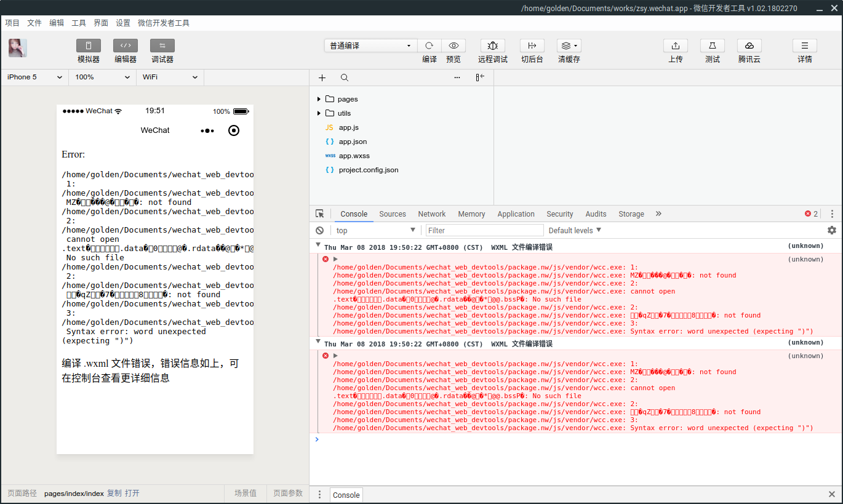Open the 工具 menu
Image resolution: width=843 pixels, height=504 pixels.
click(x=79, y=23)
